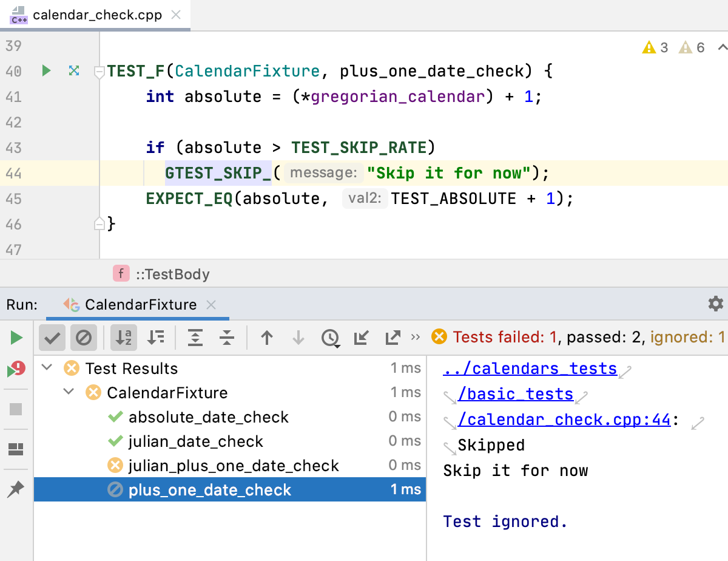
Task: Open Run tool window settings gear
Action: point(716,304)
